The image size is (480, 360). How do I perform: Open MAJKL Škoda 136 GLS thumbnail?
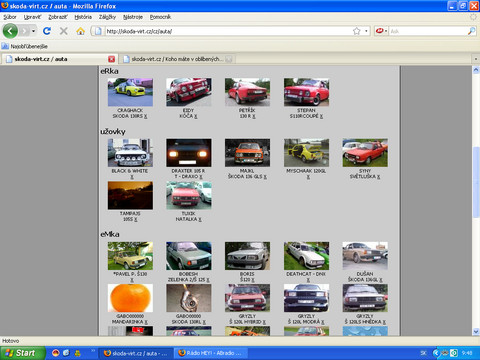coord(247,153)
